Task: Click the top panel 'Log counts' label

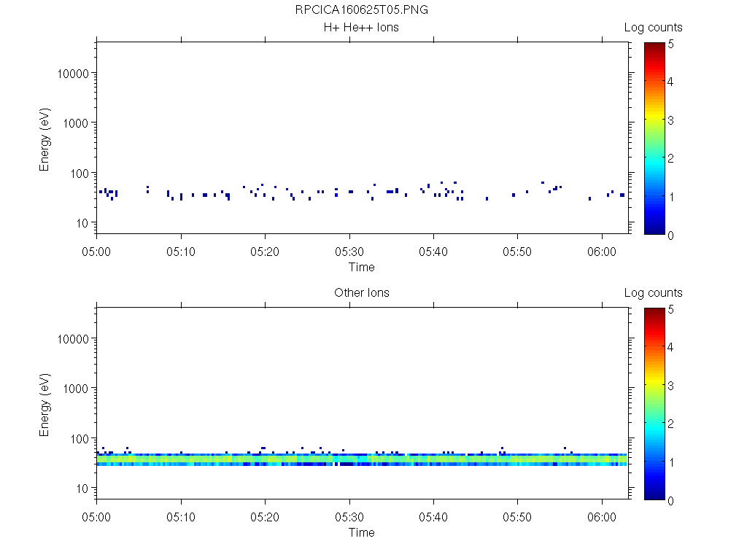Action: coord(653,28)
